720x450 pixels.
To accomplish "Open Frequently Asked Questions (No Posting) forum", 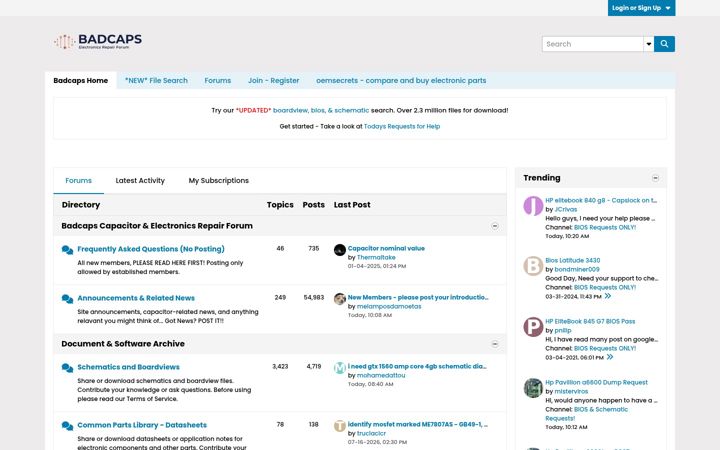I will pyautogui.click(x=151, y=249).
